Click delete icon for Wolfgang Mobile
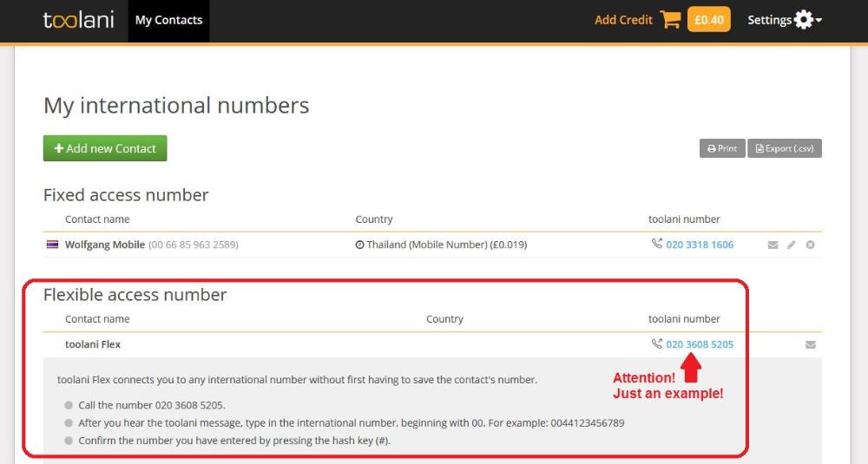Viewport: 868px width, 464px height. click(811, 245)
